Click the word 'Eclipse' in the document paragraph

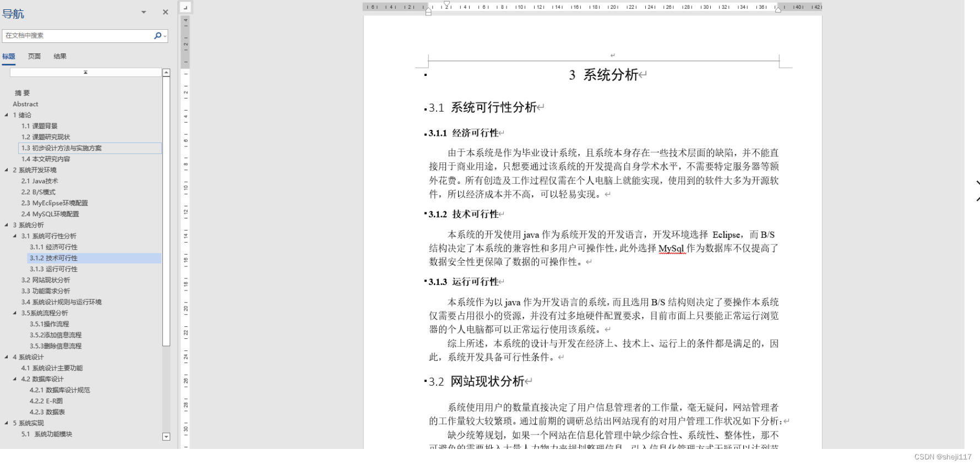point(726,234)
